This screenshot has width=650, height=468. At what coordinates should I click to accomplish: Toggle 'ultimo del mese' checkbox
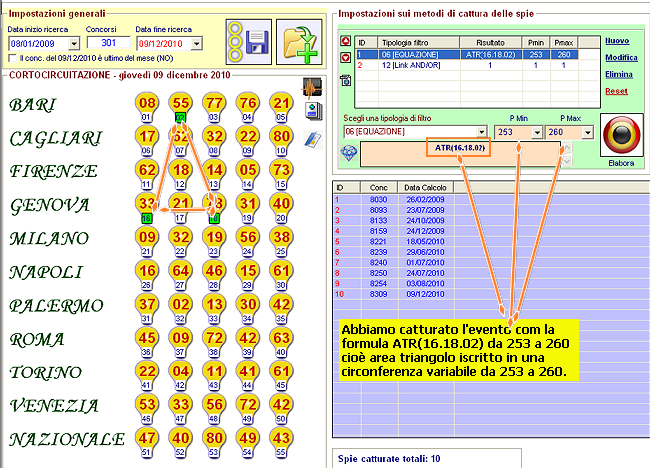tap(13, 58)
